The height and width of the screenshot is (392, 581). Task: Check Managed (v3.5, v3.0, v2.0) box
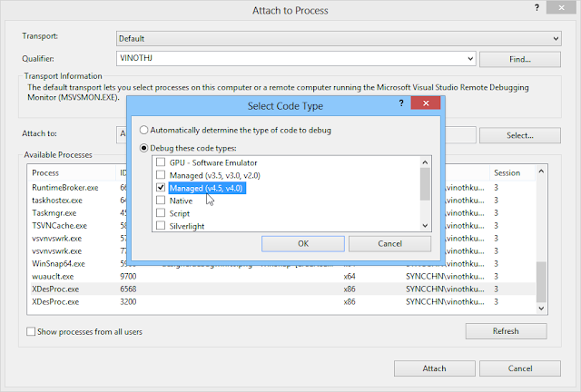161,175
